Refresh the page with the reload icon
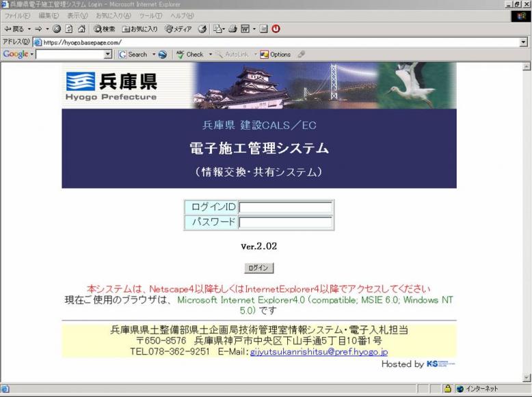This screenshot has width=532, height=397. [69, 29]
